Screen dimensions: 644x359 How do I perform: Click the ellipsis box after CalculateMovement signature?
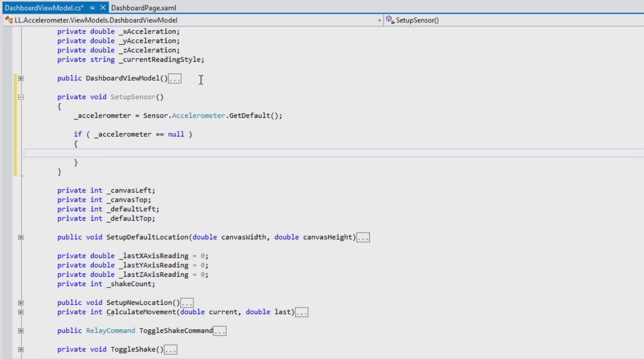[302, 313]
